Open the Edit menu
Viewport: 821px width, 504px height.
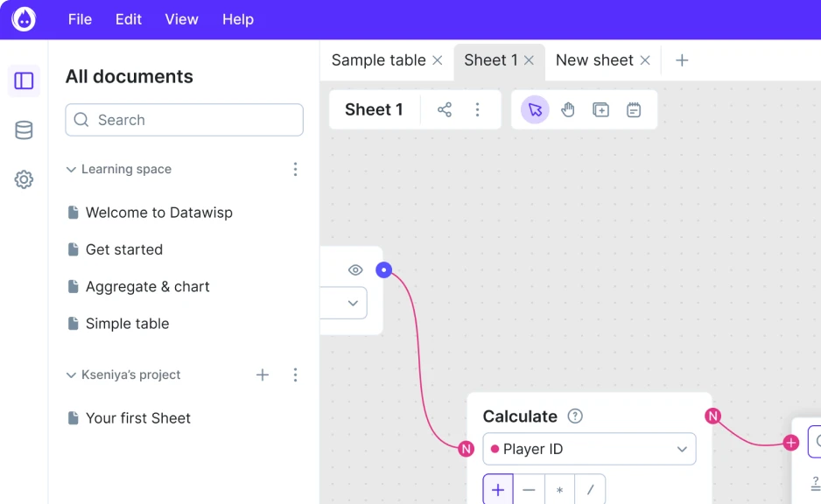[129, 19]
